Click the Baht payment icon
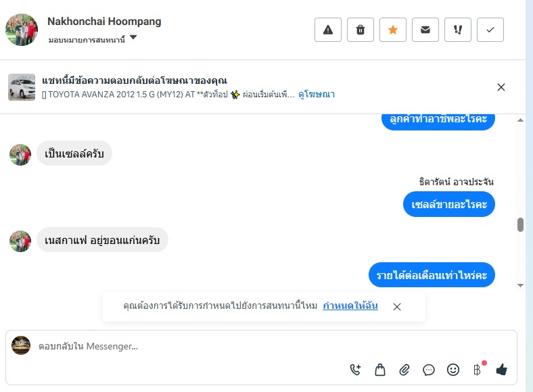This screenshot has height=392, width=533. pyautogui.click(x=477, y=370)
